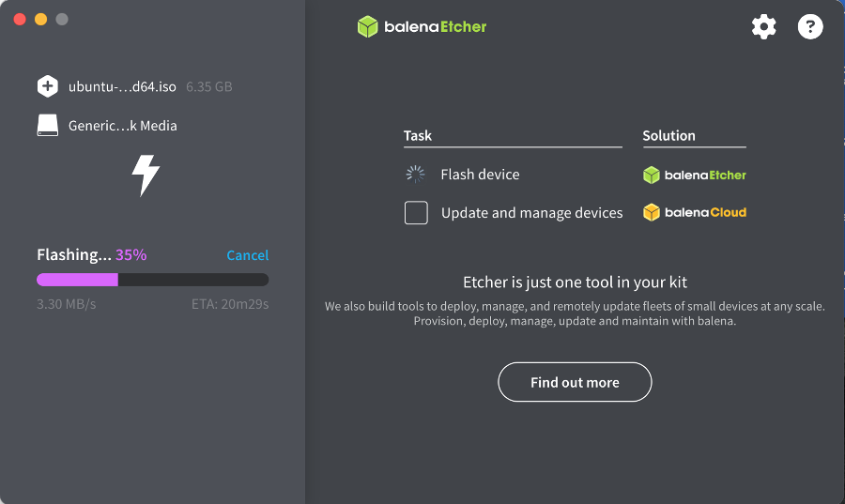Click the yellow minimize window button
This screenshot has width=845, height=504.
tap(40, 20)
